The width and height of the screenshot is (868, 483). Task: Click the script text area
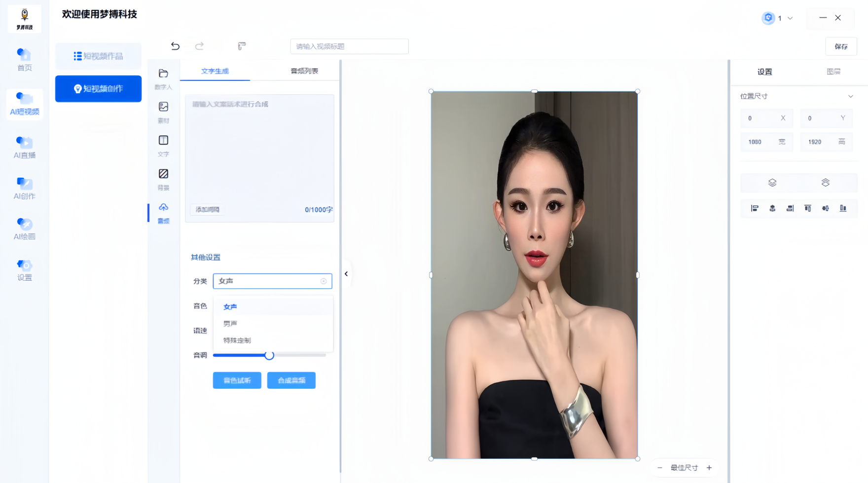click(x=259, y=158)
